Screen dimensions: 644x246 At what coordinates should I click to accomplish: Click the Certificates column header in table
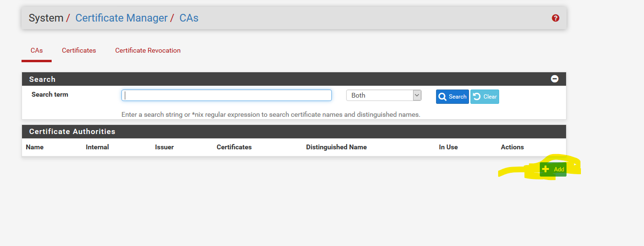coord(234,147)
